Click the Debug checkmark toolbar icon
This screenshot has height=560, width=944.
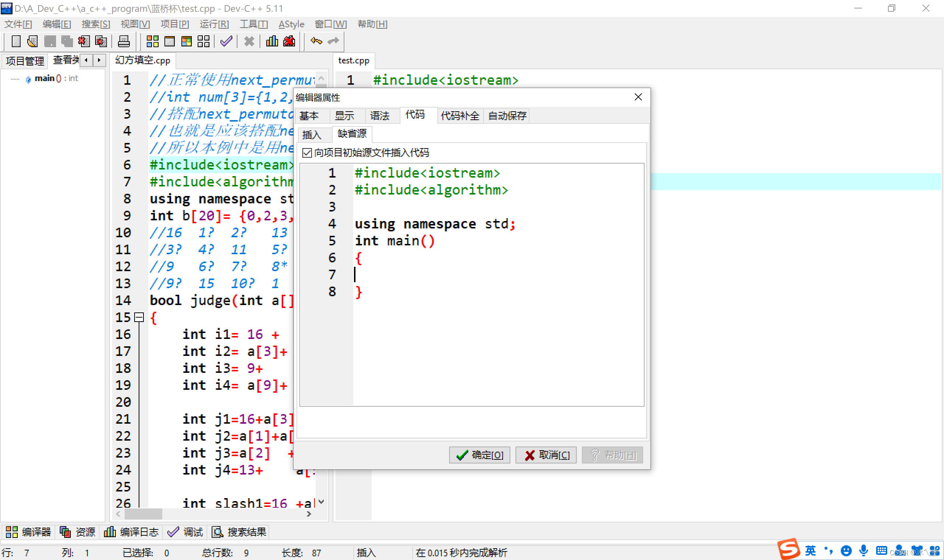pos(226,41)
